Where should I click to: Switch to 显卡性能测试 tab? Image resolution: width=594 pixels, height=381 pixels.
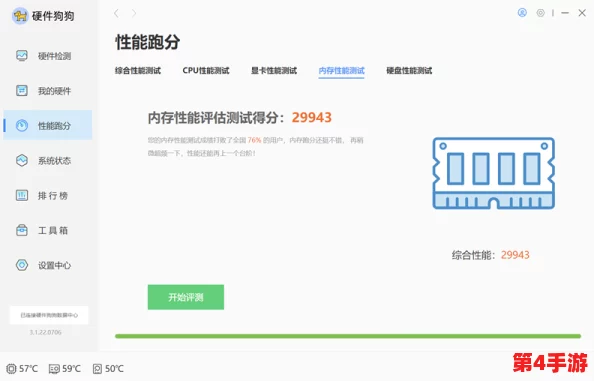(x=274, y=70)
